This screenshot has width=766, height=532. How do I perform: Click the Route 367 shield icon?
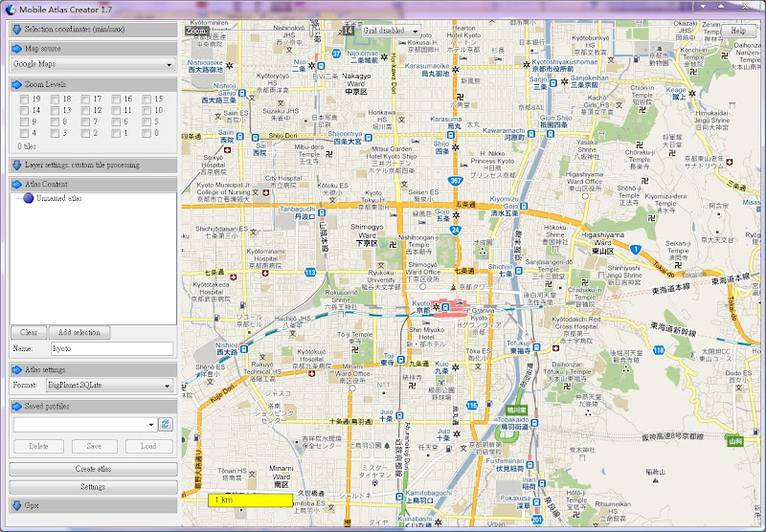tap(456, 181)
